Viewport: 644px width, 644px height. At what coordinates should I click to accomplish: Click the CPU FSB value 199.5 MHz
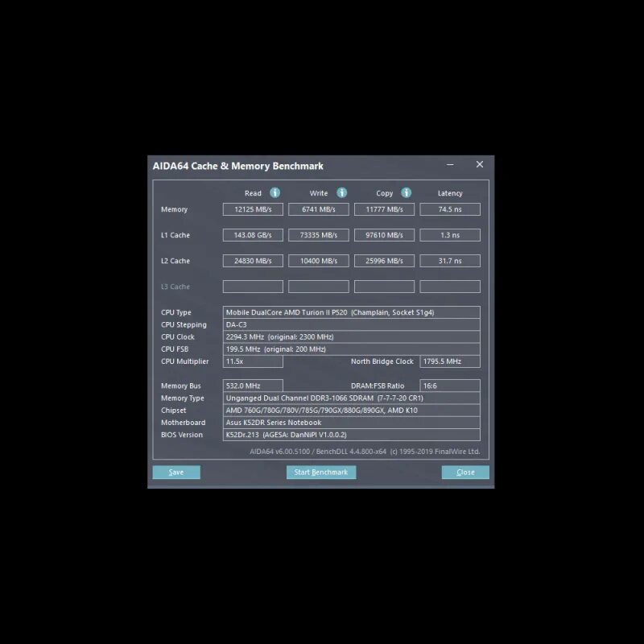(x=352, y=349)
